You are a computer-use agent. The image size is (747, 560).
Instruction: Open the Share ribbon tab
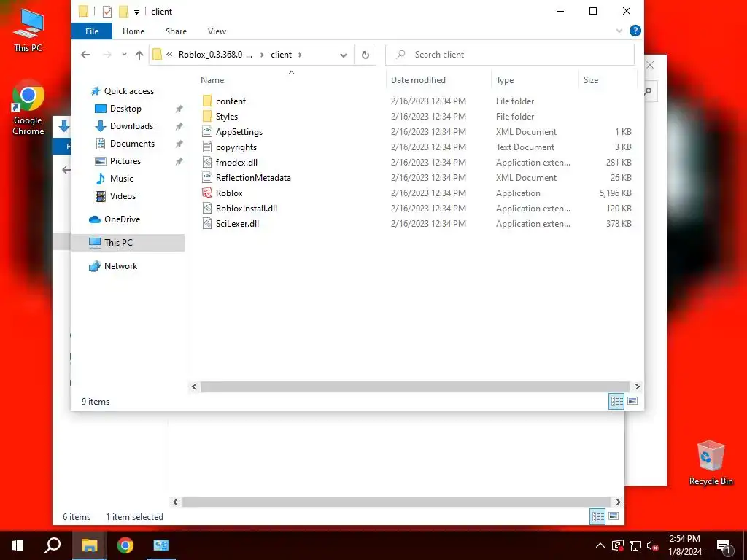click(176, 31)
